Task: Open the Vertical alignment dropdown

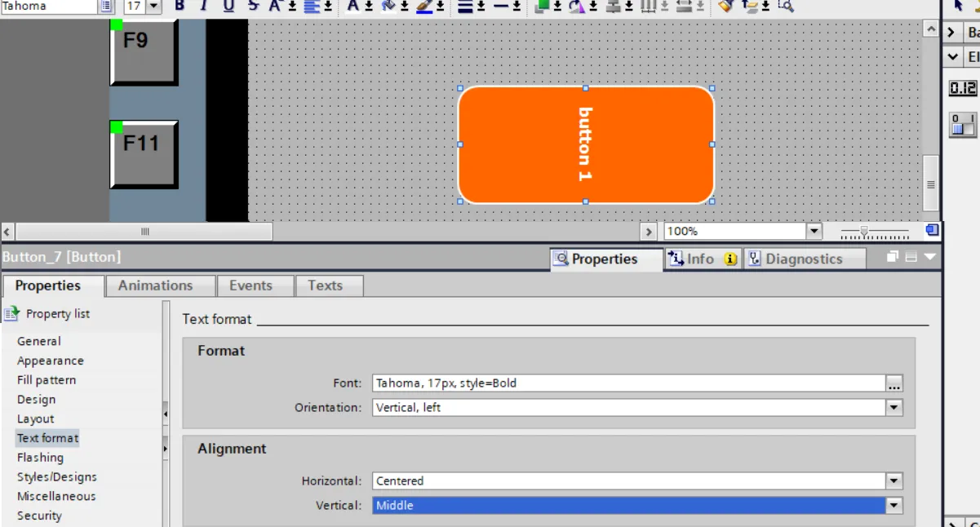Action: coord(895,506)
